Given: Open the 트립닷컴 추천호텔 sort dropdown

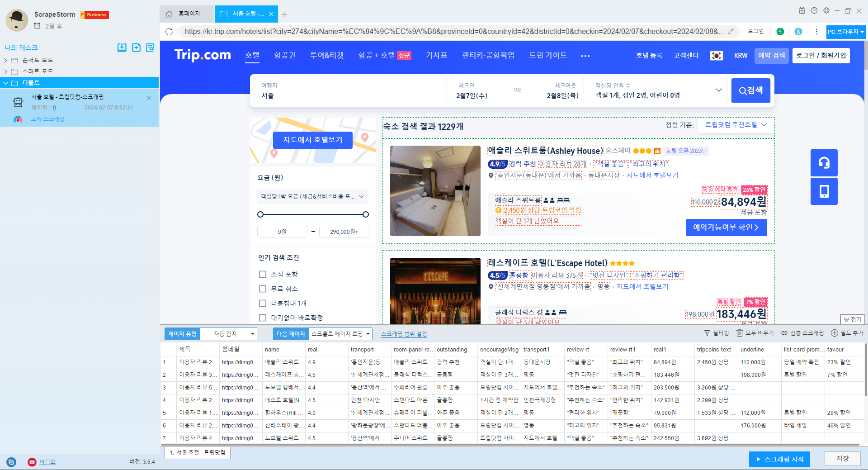Looking at the screenshot, I should coord(736,125).
